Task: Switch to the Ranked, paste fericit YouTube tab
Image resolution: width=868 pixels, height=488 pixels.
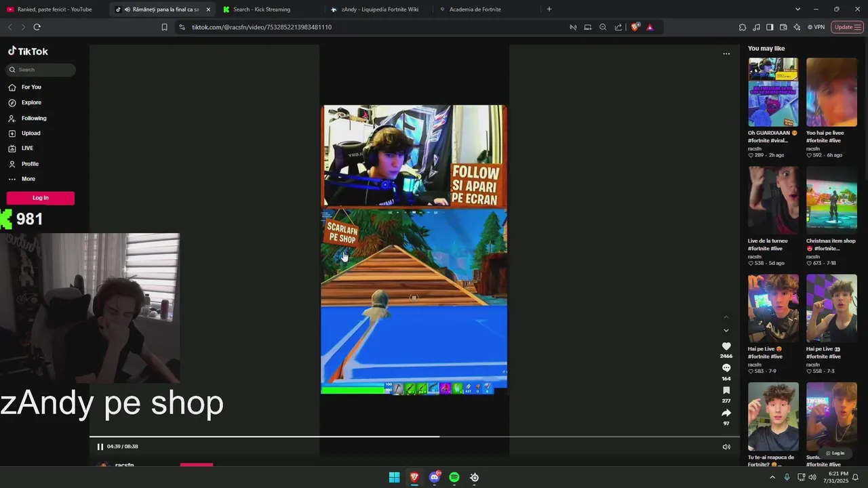Action: click(x=53, y=9)
